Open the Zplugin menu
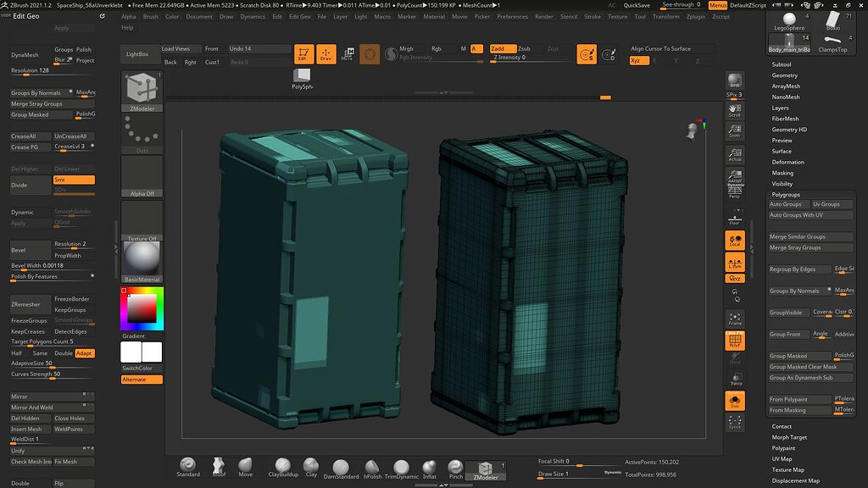The image size is (868, 488). pos(695,16)
